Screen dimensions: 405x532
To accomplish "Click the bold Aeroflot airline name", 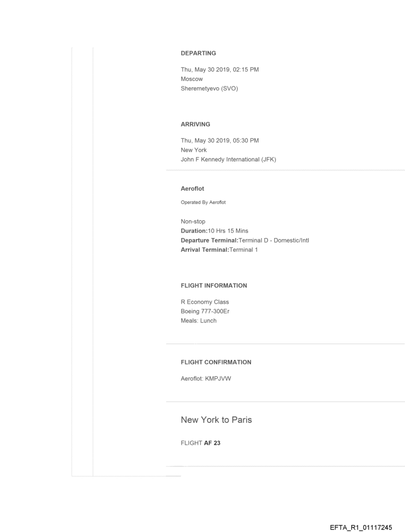I will tap(193, 189).
